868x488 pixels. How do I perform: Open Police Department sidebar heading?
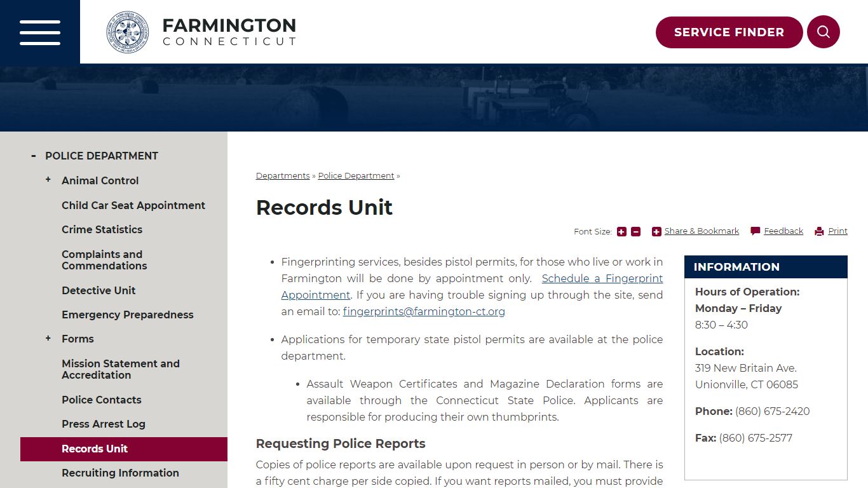pyautogui.click(x=102, y=156)
